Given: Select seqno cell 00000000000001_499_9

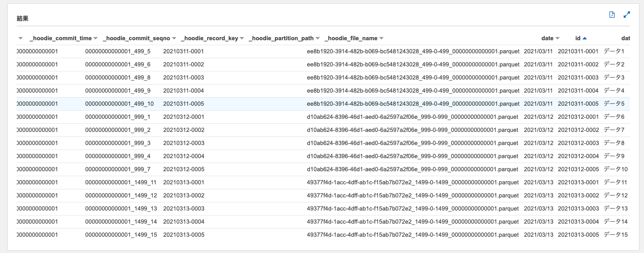Looking at the screenshot, I should pos(117,91).
